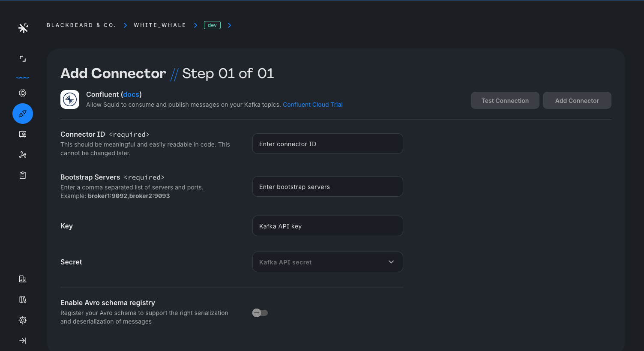Open the documentation books icon in sidebar
Viewport: 644px width, 351px height.
[x=23, y=300]
